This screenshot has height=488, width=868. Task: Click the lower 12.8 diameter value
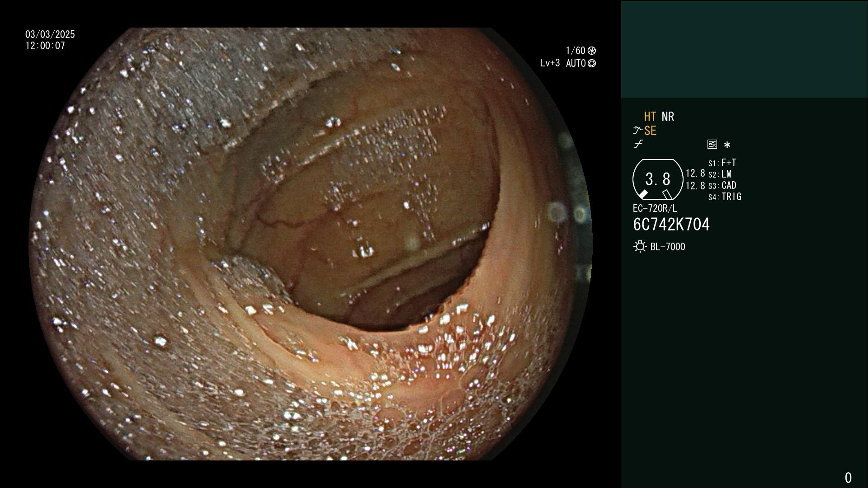click(695, 186)
